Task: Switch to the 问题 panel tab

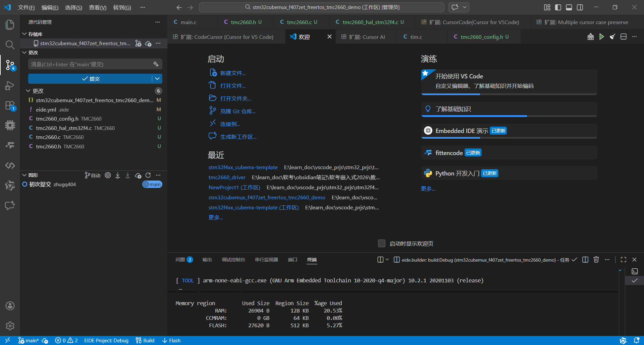Action: pos(184,260)
